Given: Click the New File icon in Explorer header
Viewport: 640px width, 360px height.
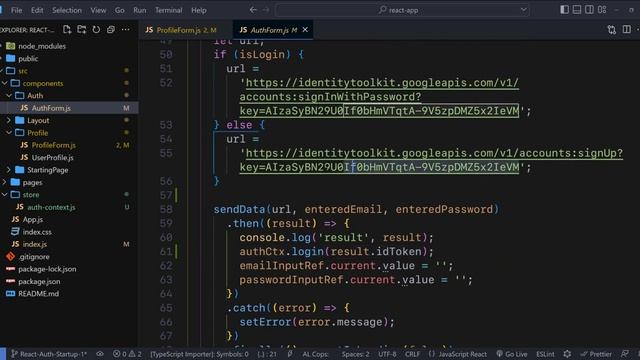Looking at the screenshot, I should click(67, 29).
